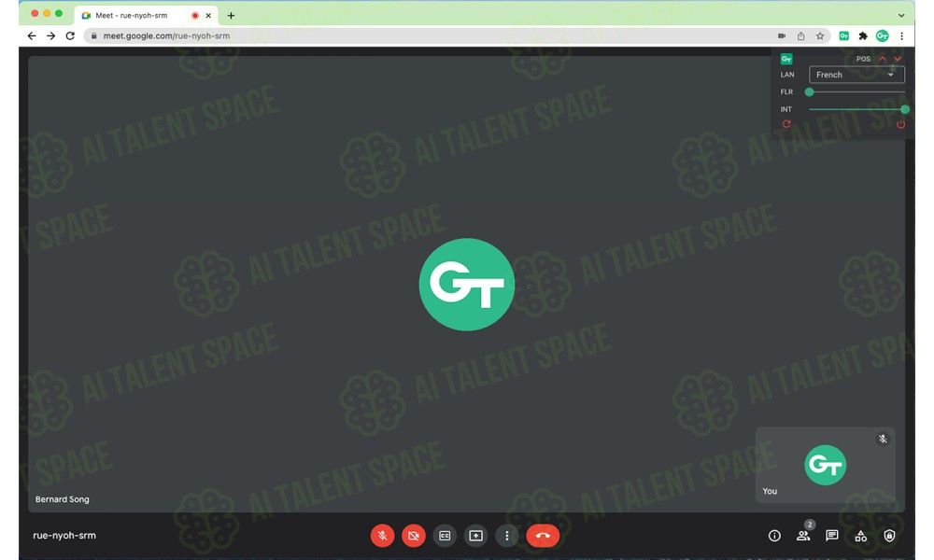
Task: Turn on the camera in Meet toolbar
Action: pyautogui.click(x=414, y=536)
